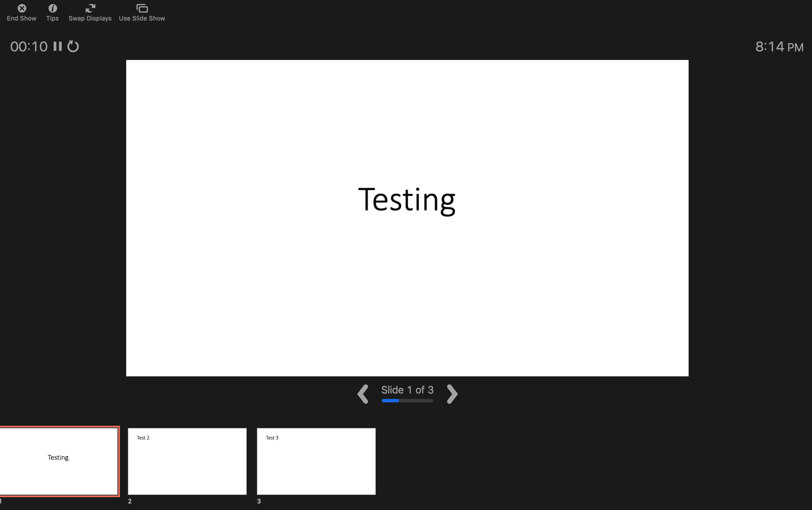Advance to next slide with right chevron
The image size is (812, 510).
click(452, 393)
